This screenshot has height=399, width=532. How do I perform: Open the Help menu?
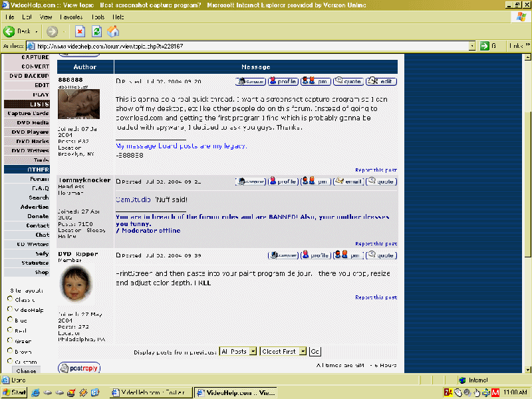click(x=118, y=17)
